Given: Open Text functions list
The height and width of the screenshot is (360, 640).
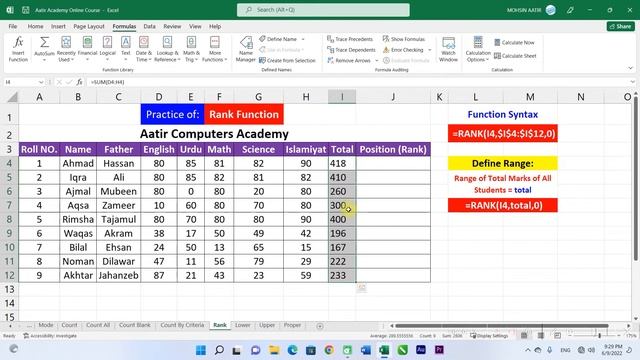Looking at the screenshot, I should tap(126, 49).
